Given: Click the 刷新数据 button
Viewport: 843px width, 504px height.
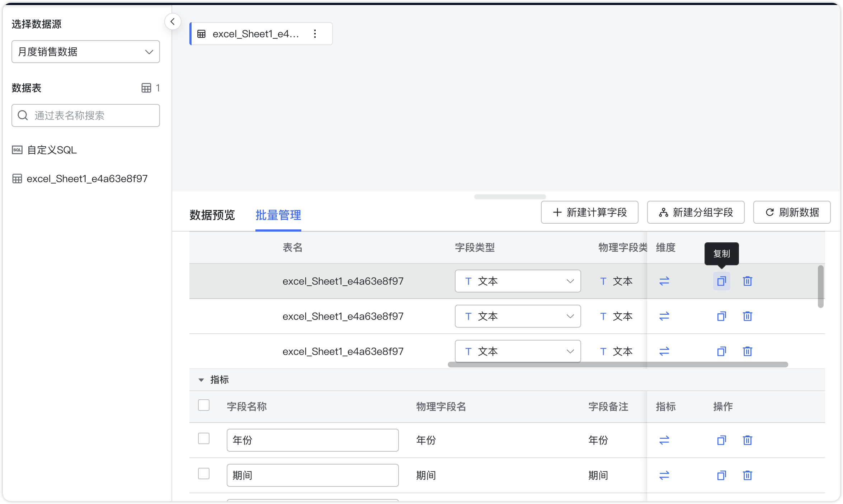Looking at the screenshot, I should [x=792, y=212].
